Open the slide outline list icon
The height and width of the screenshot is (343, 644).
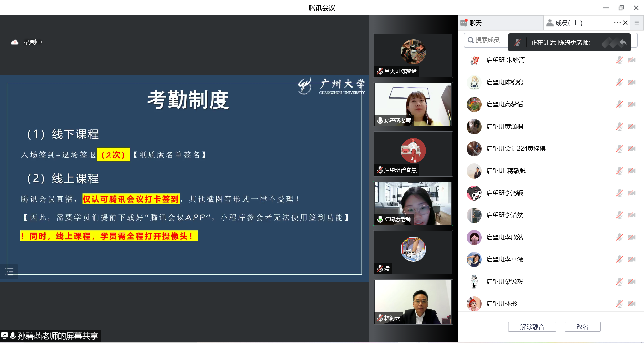click(10, 272)
